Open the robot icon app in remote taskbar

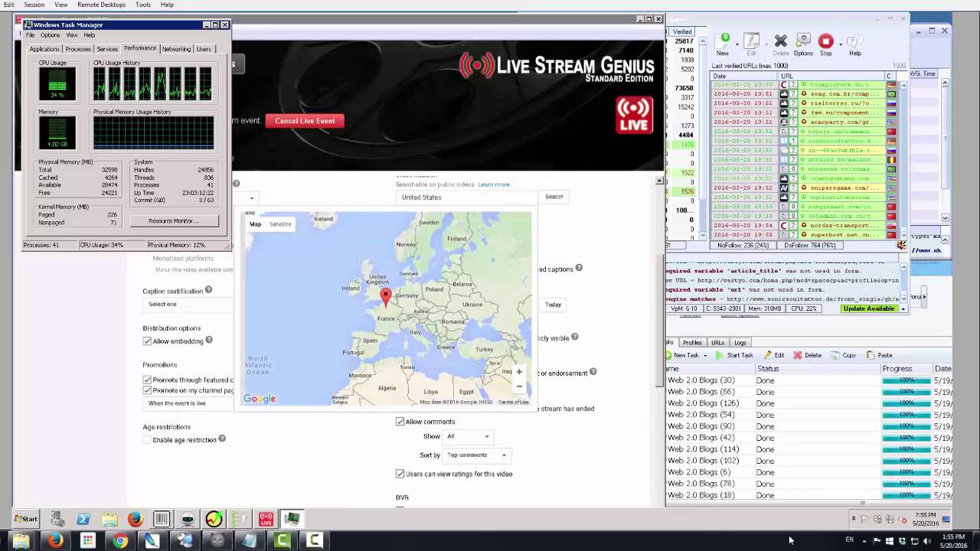[188, 519]
